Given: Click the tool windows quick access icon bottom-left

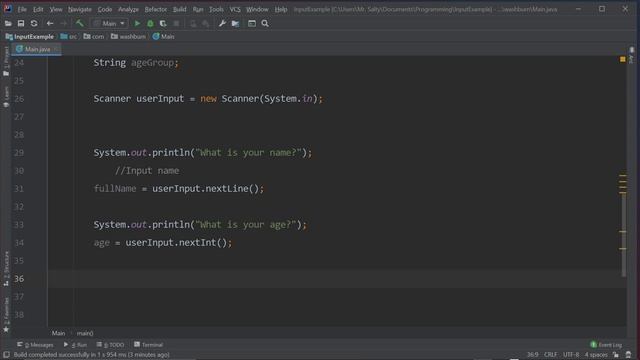Looking at the screenshot, I should point(6,355).
